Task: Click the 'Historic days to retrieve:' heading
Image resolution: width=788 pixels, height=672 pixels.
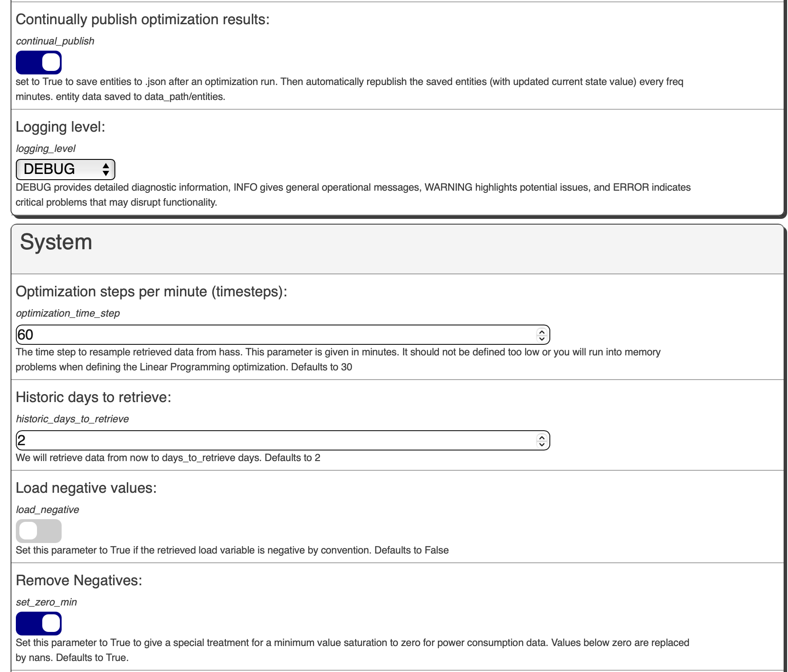Action: pyautogui.click(x=93, y=397)
